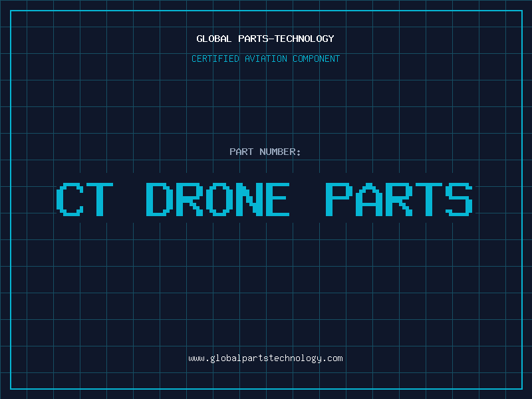Click the 'GLOBAL PARTS-TECHNOLOGY' heading
The width and height of the screenshot is (532, 399).
click(x=265, y=39)
